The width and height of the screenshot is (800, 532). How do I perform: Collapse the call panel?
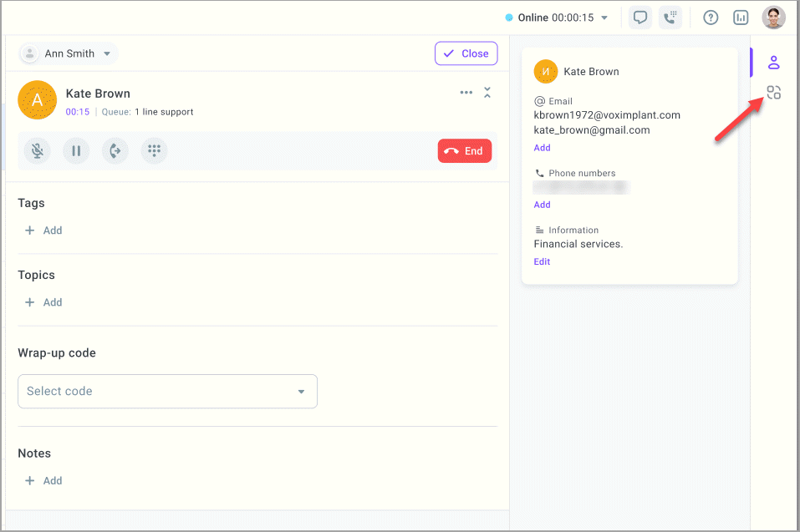click(x=487, y=93)
